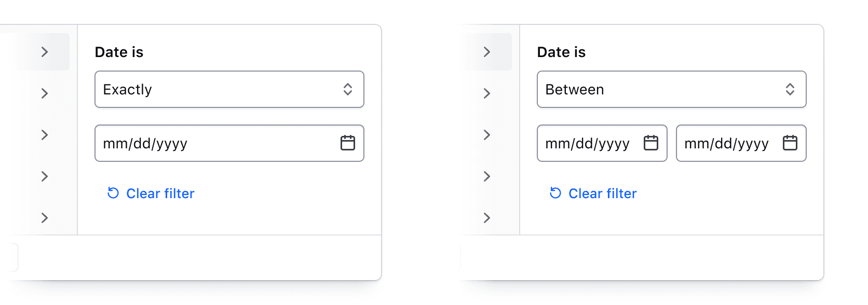Open the Exactly date condition dropdown
This screenshot has height=305, width=868.
(229, 89)
